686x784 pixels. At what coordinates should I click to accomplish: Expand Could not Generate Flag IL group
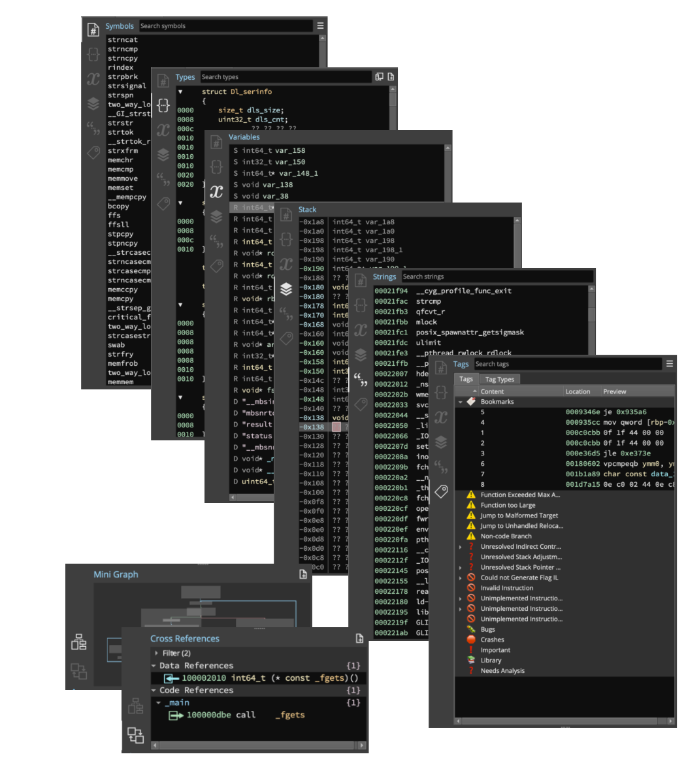pos(461,578)
